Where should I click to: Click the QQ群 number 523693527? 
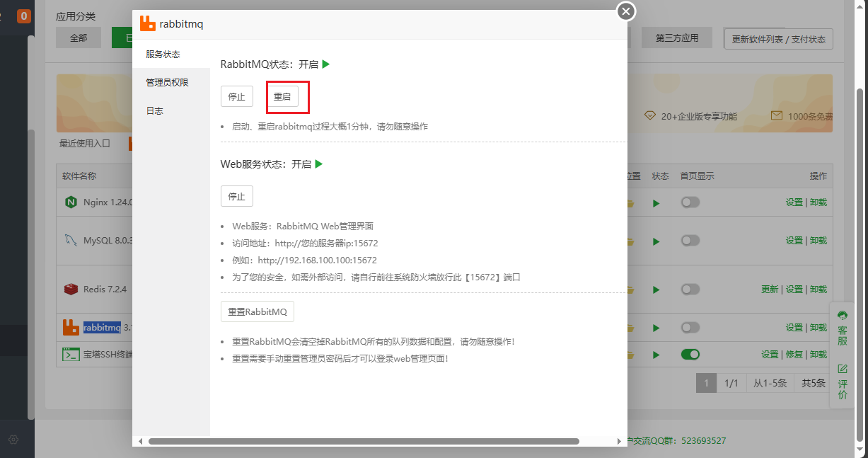[x=704, y=440]
